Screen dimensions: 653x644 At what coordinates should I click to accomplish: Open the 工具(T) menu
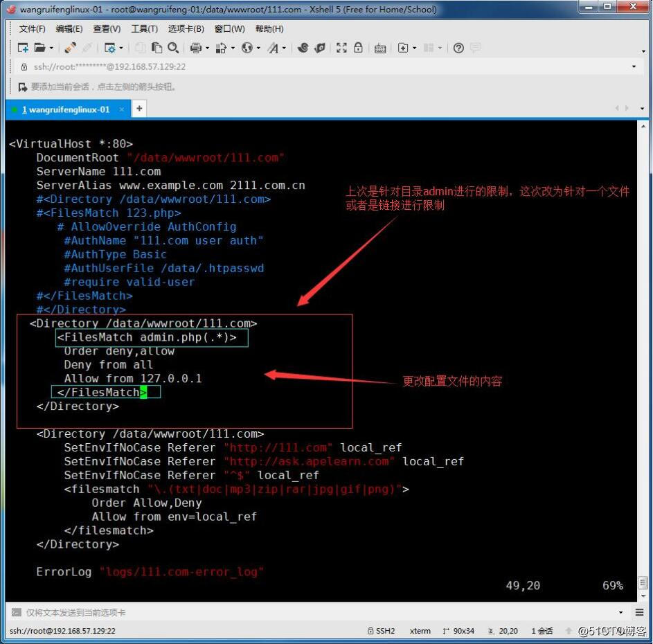pyautogui.click(x=145, y=29)
